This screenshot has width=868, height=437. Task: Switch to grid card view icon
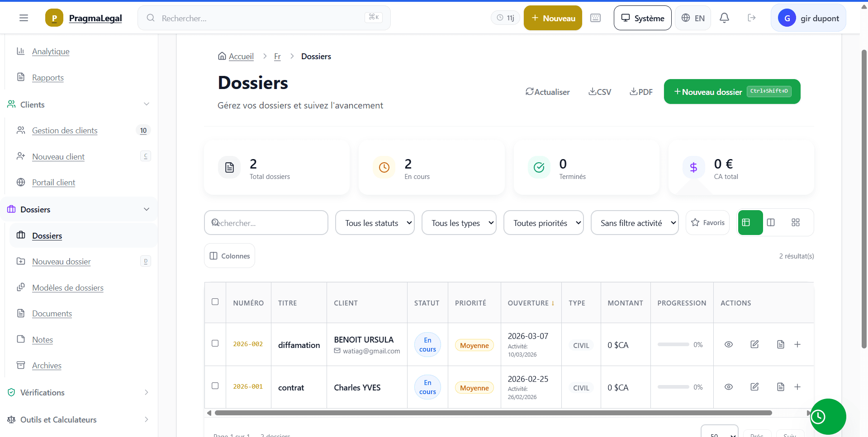[x=796, y=222]
